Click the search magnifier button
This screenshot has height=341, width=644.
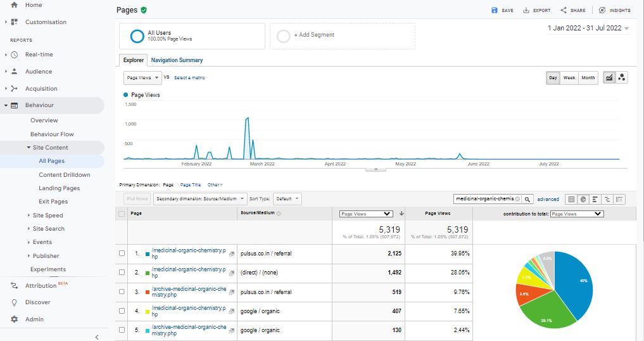click(x=527, y=199)
